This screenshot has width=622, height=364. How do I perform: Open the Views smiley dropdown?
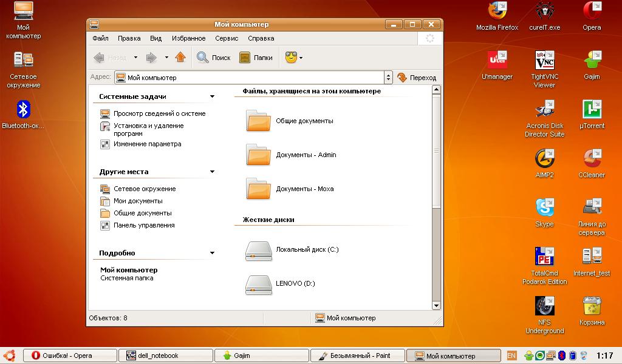[294, 58]
